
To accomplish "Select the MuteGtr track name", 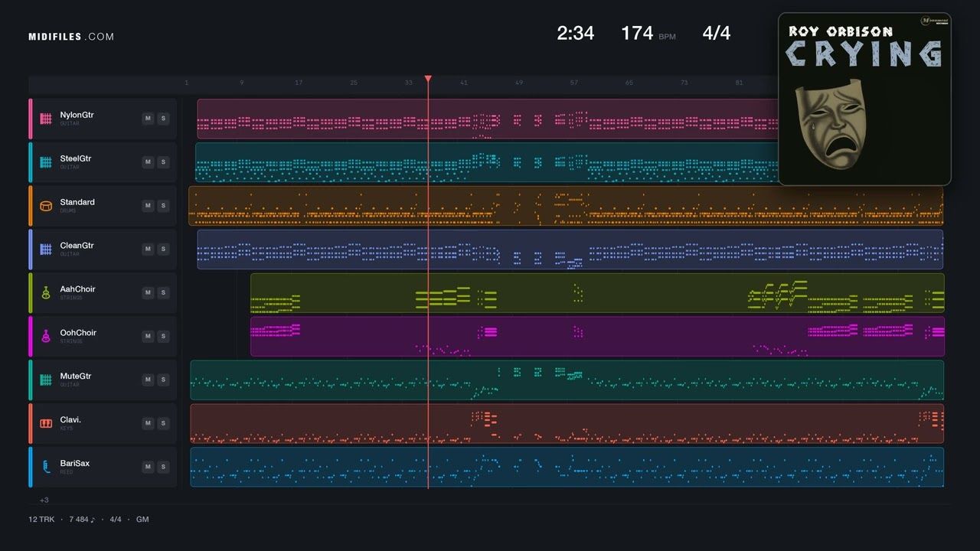I will 76,377.
